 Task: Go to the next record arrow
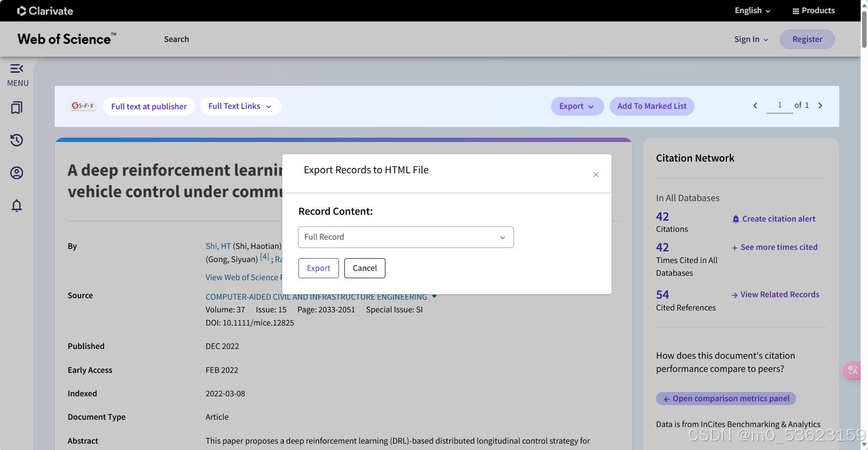click(820, 105)
